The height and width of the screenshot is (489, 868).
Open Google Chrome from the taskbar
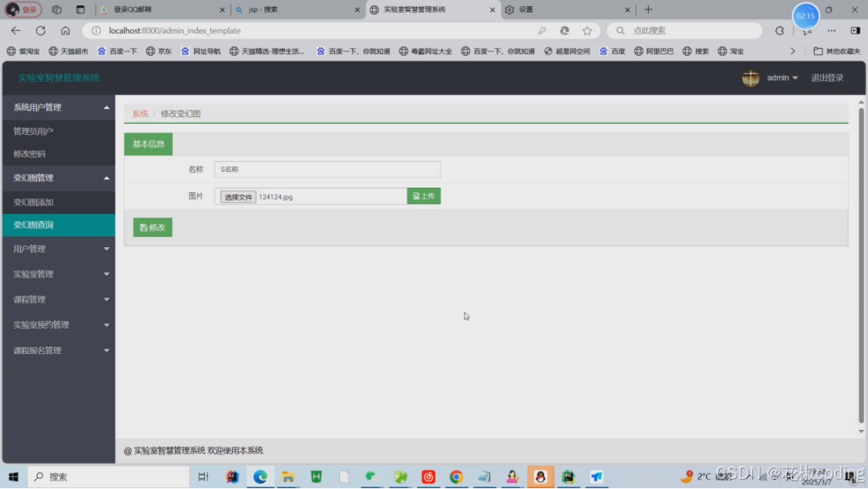pyautogui.click(x=456, y=476)
